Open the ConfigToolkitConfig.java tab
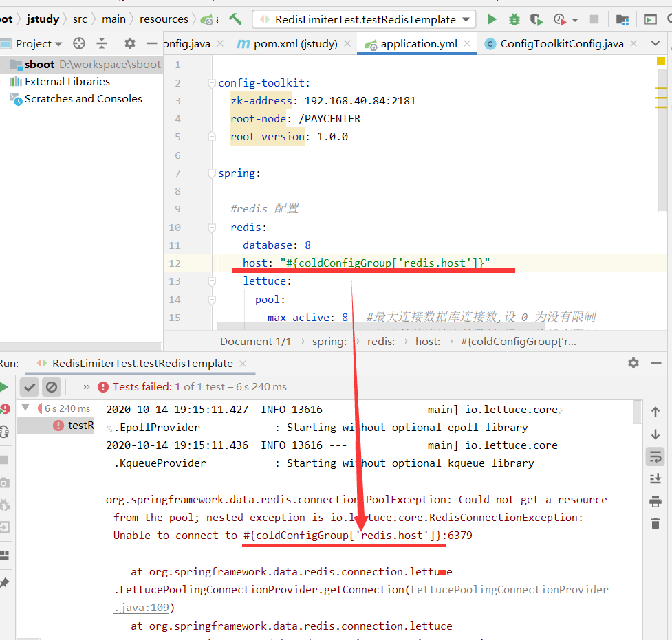This screenshot has width=672, height=640. [561, 44]
